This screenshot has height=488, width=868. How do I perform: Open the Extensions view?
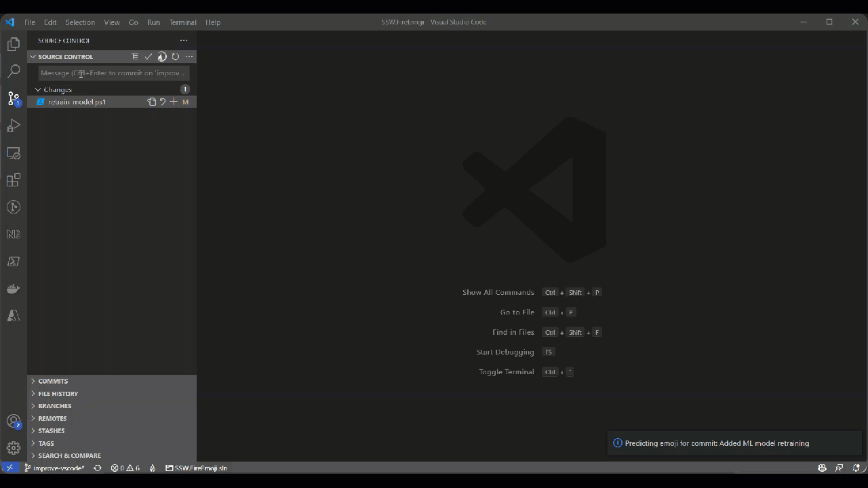point(14,180)
